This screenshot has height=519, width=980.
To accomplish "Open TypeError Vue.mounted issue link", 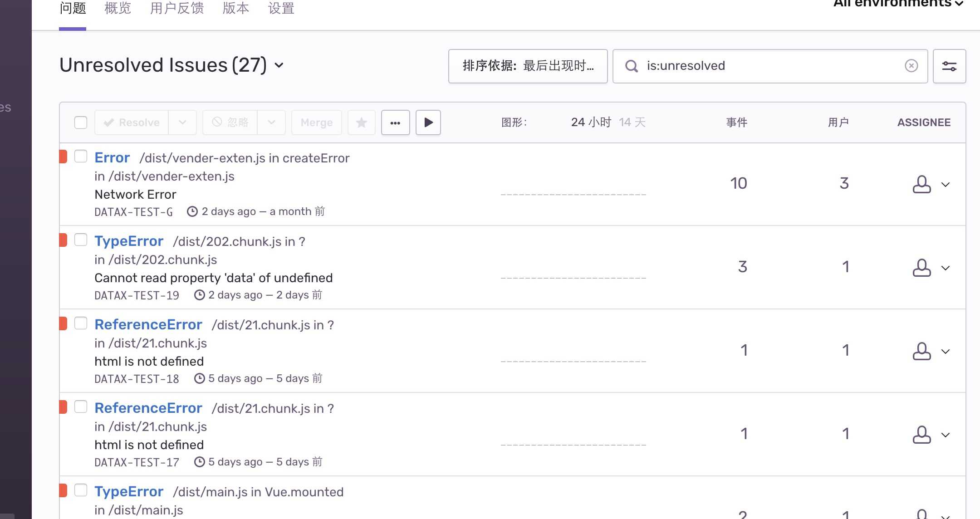I will 129,491.
